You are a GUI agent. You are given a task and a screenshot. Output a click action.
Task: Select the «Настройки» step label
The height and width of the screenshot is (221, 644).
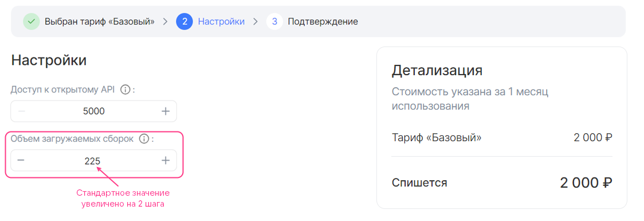tap(221, 21)
